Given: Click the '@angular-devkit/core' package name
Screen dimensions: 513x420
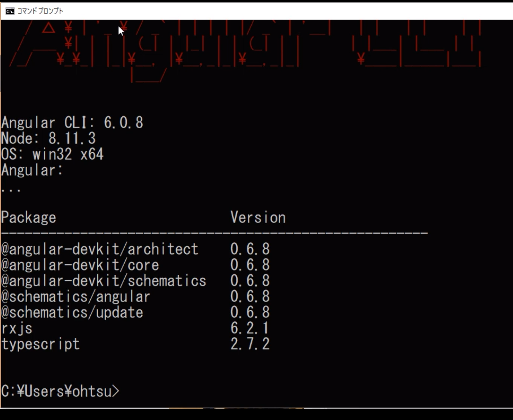Looking at the screenshot, I should [80, 265].
